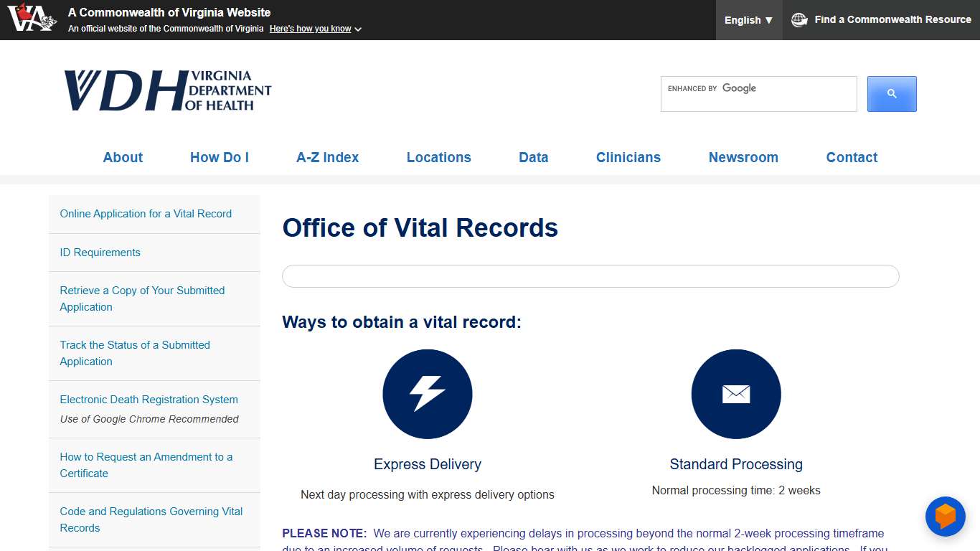
Task: Select the Newsroom navigation item
Action: point(743,157)
